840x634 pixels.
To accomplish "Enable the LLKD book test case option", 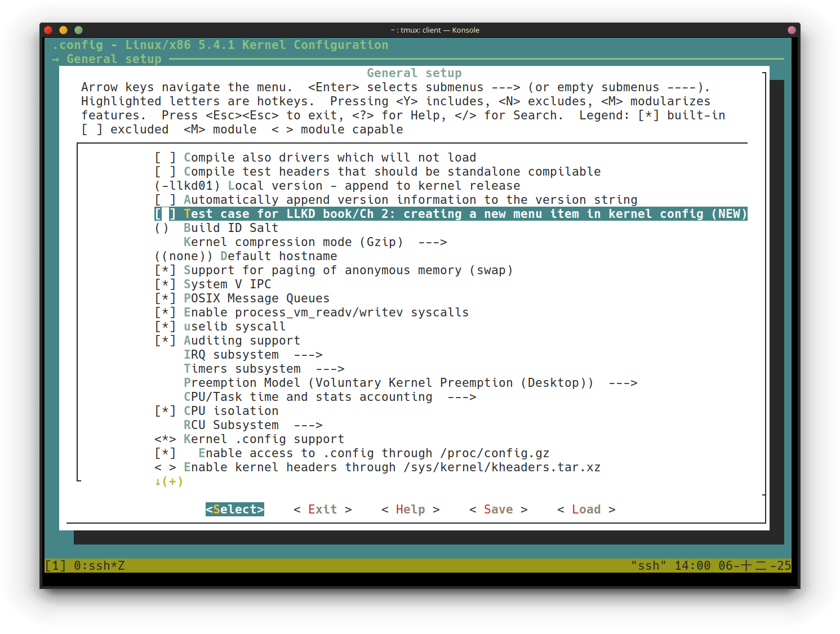I will pyautogui.click(x=165, y=214).
